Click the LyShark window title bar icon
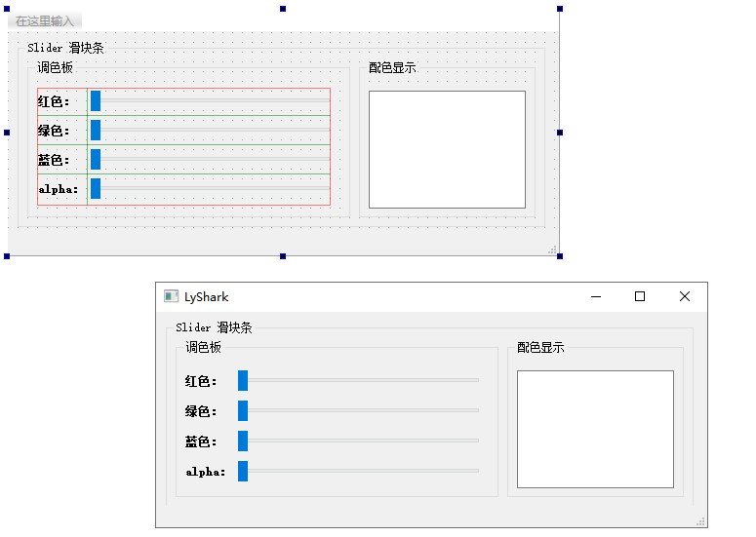Viewport: 756px width, 537px height. click(x=172, y=296)
